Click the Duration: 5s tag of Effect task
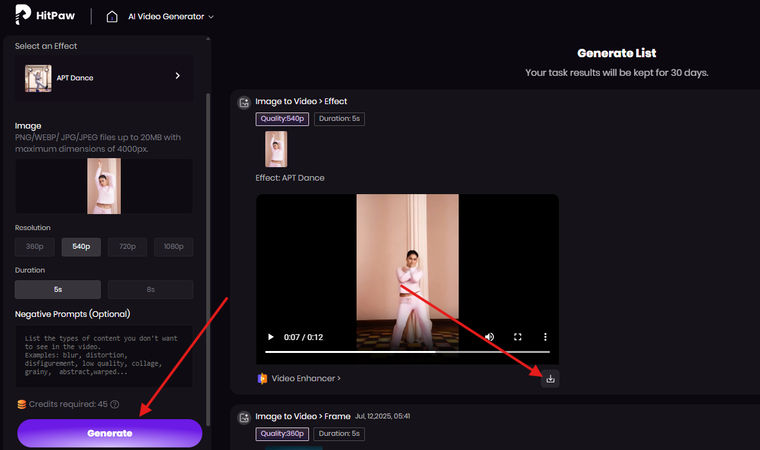Image resolution: width=760 pixels, height=450 pixels. click(x=339, y=119)
